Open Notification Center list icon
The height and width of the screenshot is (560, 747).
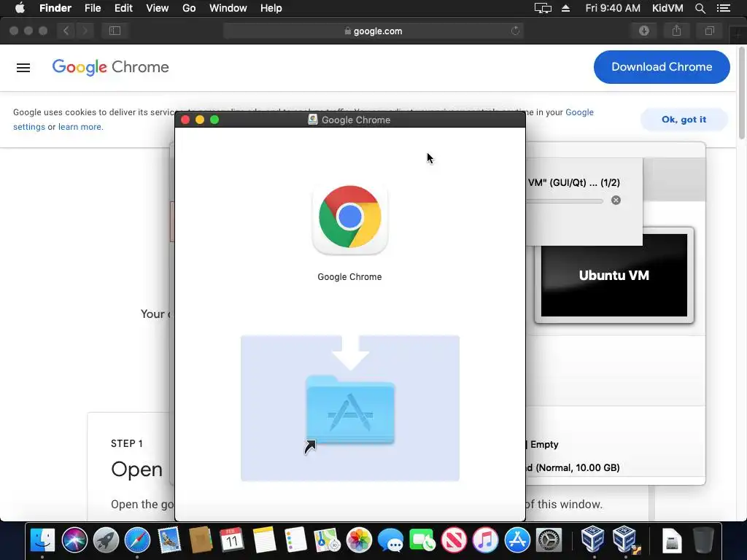click(x=723, y=8)
